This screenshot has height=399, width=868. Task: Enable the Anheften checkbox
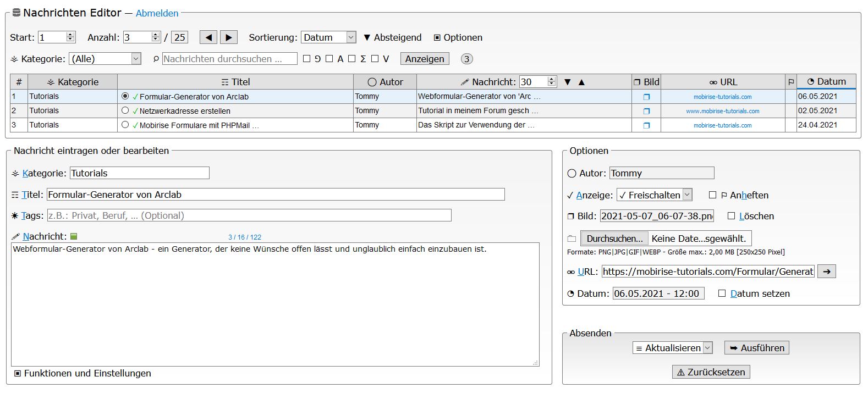(713, 195)
